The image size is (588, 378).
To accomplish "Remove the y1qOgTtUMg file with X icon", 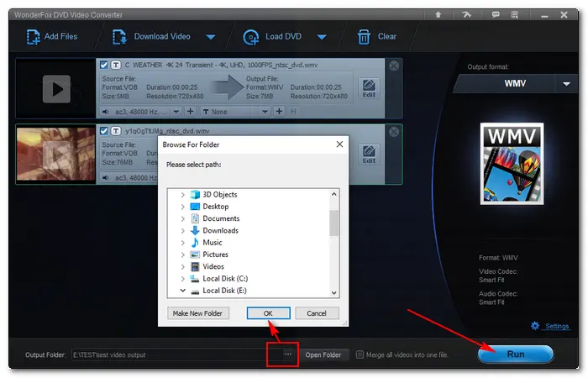I will [x=394, y=132].
